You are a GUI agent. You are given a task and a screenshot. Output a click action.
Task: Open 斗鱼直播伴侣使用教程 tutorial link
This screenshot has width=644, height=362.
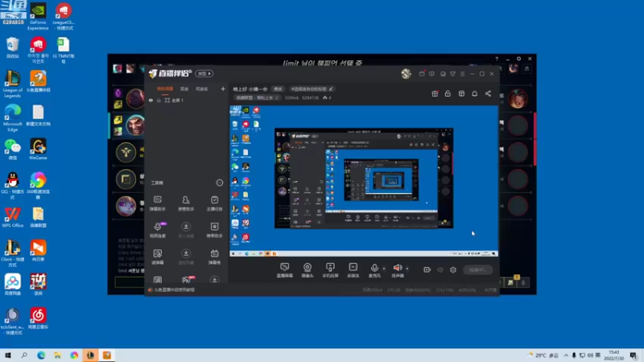click(x=174, y=290)
